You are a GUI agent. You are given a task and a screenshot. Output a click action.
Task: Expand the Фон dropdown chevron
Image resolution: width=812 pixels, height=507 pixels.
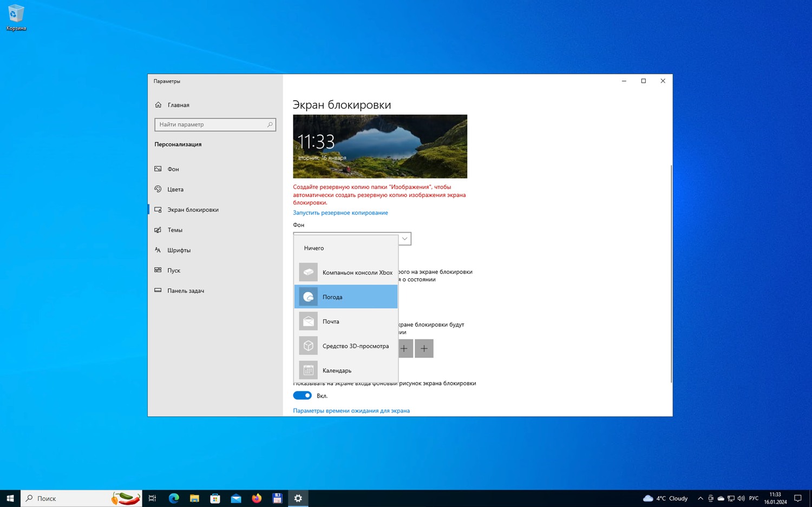(x=404, y=239)
